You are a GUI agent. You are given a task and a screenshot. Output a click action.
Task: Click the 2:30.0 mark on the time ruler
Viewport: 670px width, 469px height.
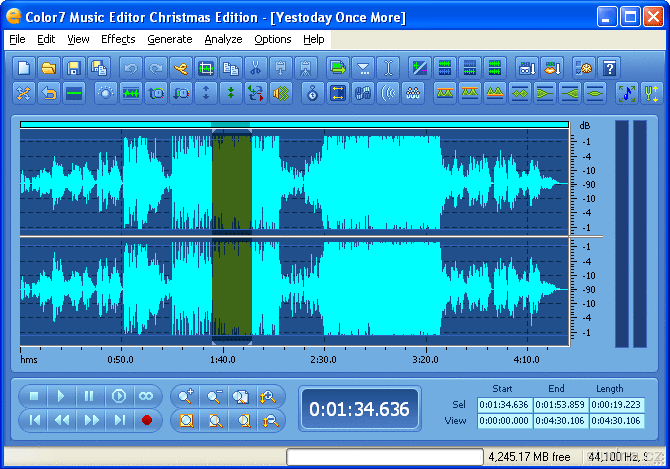tap(323, 360)
